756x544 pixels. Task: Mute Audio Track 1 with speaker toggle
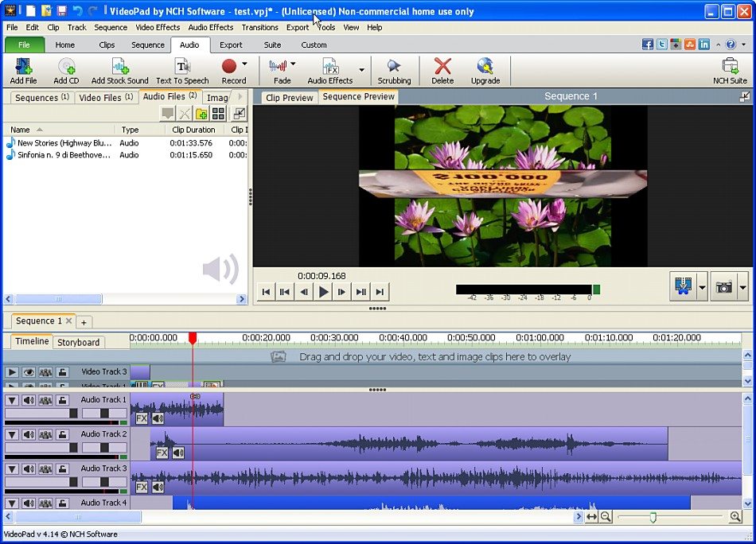pyautogui.click(x=29, y=400)
